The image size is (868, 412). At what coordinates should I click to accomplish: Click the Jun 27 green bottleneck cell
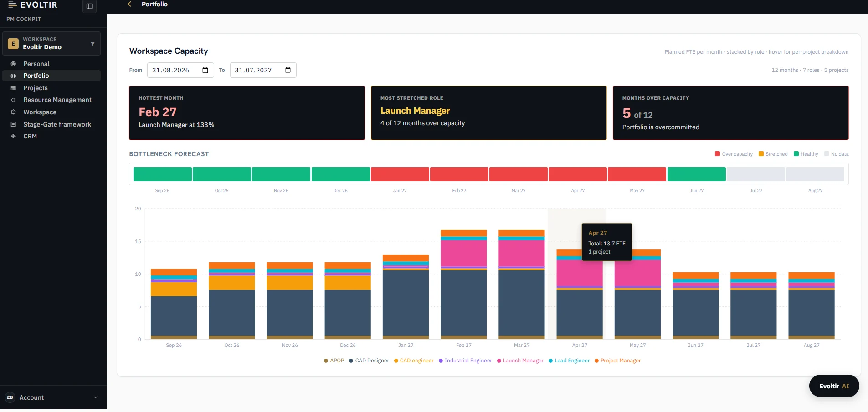[x=696, y=174]
